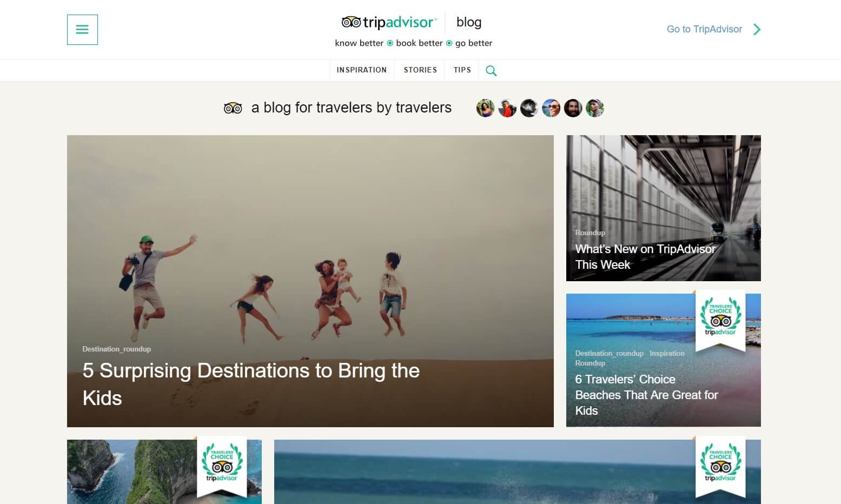Open the wide ocean wave article thumbnail
Image resolution: width=841 pixels, height=504 pixels.
pos(517,472)
